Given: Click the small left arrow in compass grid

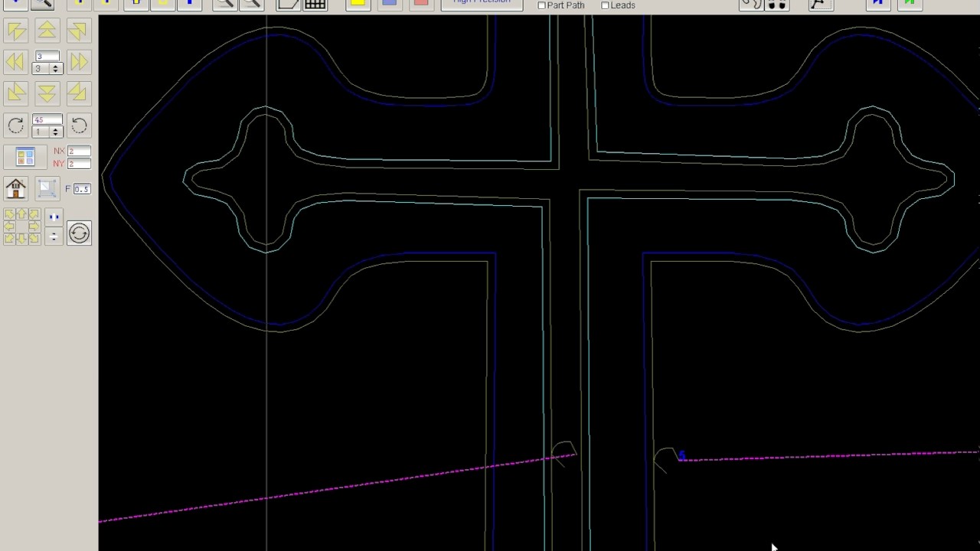Looking at the screenshot, I should click(x=9, y=227).
